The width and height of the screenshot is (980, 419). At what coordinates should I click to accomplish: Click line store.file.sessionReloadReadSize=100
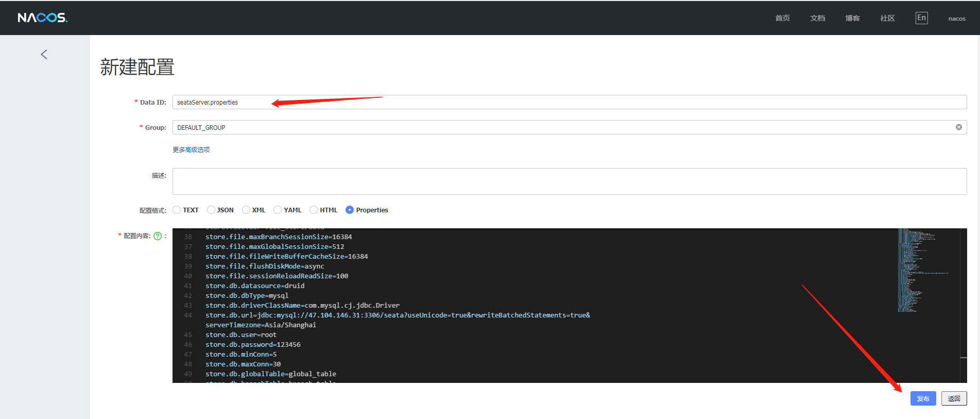(277, 276)
